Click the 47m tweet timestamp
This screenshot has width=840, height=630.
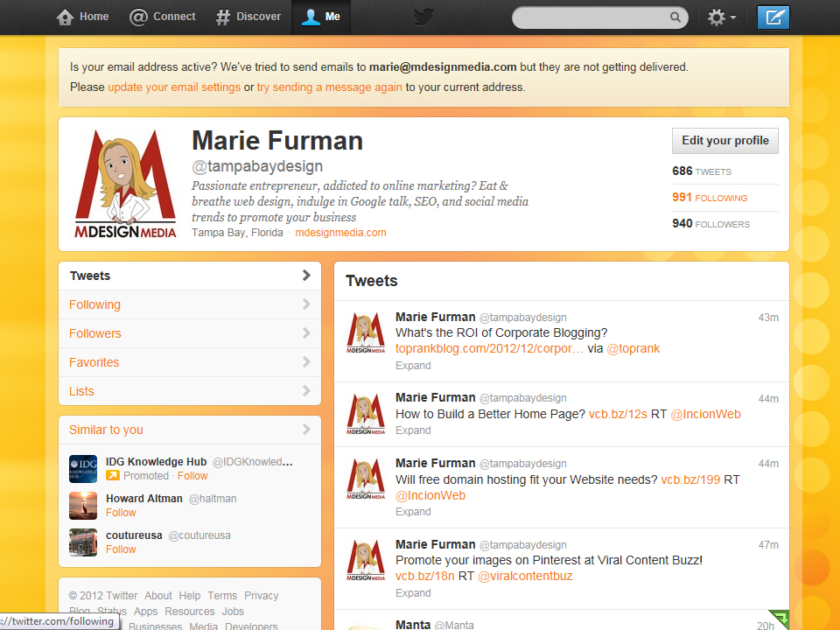[x=768, y=545]
